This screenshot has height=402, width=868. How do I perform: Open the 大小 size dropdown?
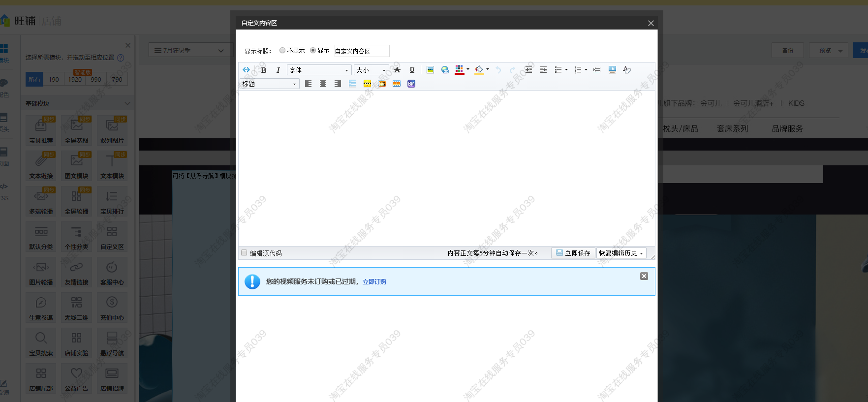372,70
